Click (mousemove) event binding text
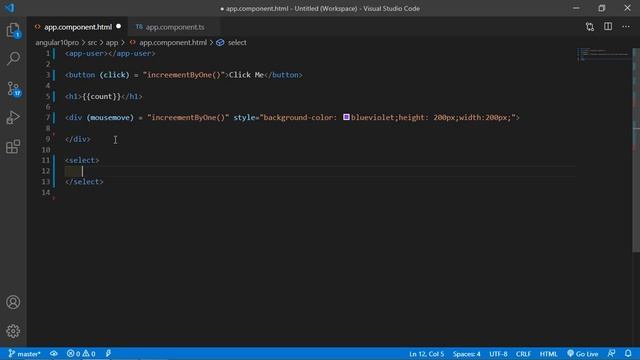Screen dimensions: 640x360 click(x=110, y=118)
